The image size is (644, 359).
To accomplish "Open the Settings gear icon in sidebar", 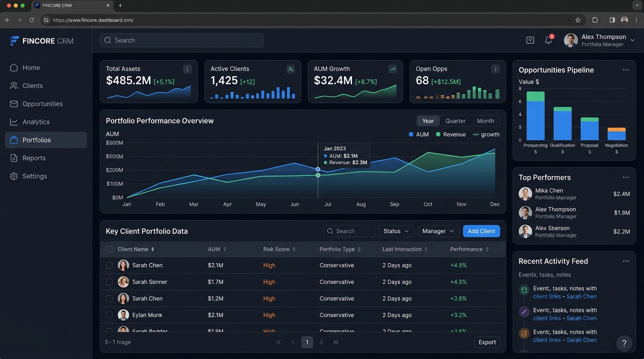I will (14, 176).
